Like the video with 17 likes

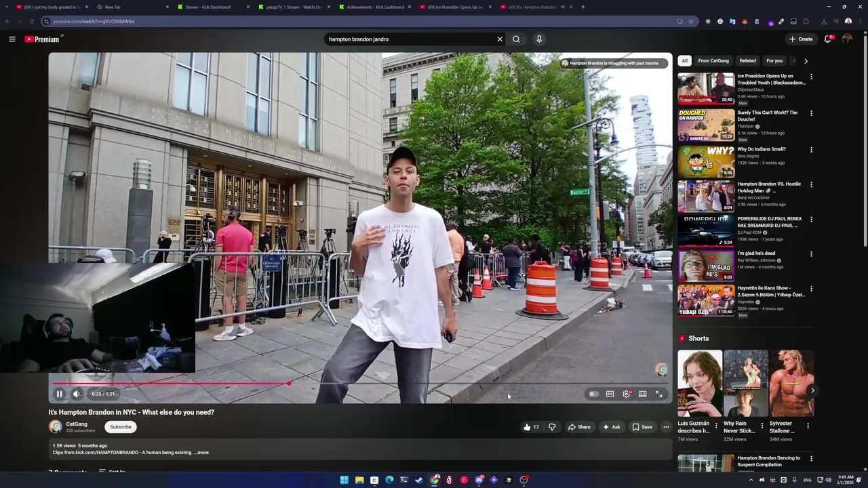click(531, 427)
